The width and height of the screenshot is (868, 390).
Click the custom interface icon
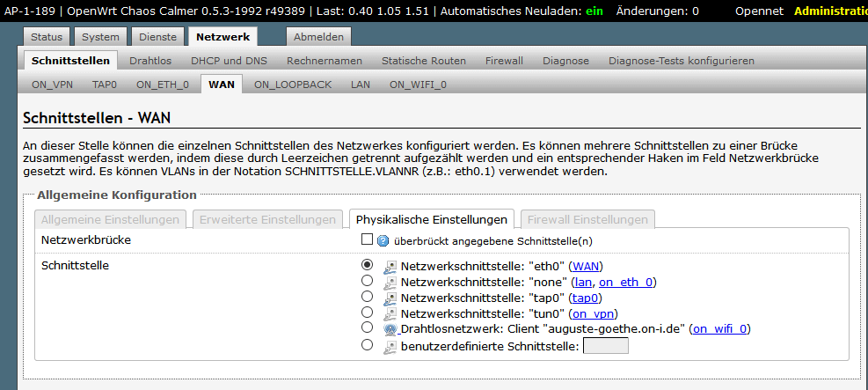click(390, 346)
